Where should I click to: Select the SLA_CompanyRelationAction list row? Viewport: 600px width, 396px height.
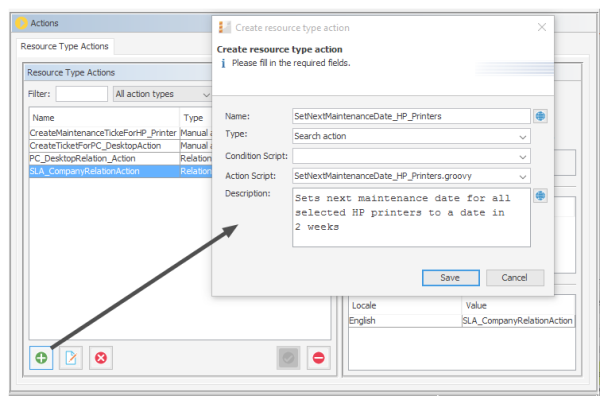[121, 171]
